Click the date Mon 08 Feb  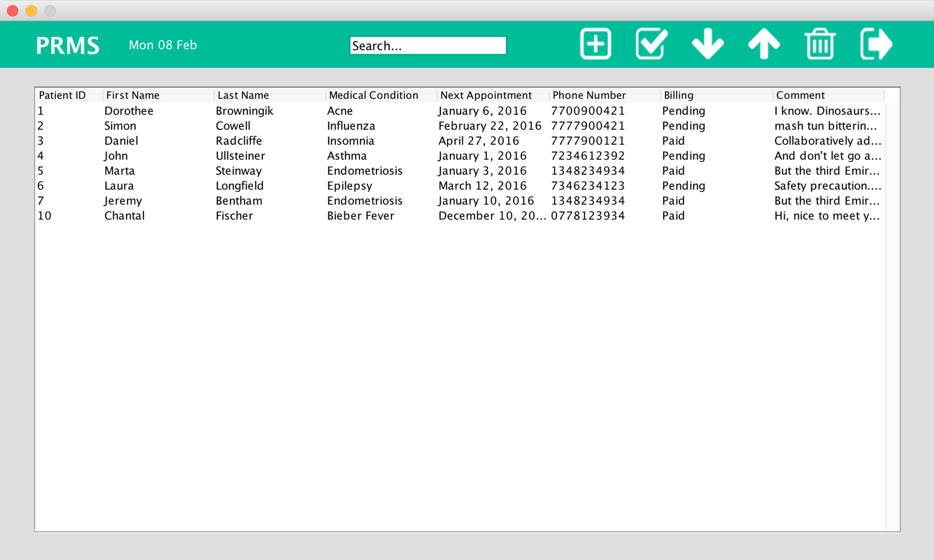(x=163, y=45)
